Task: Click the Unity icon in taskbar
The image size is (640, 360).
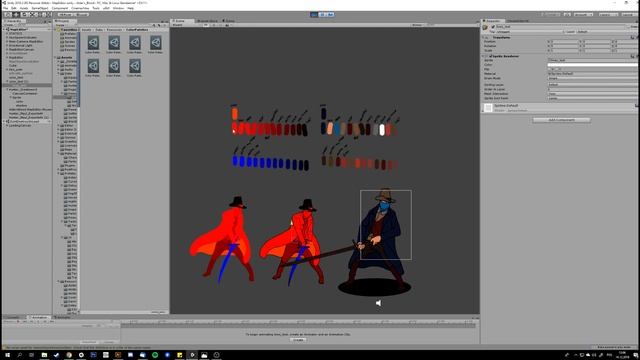Action: pos(192,355)
